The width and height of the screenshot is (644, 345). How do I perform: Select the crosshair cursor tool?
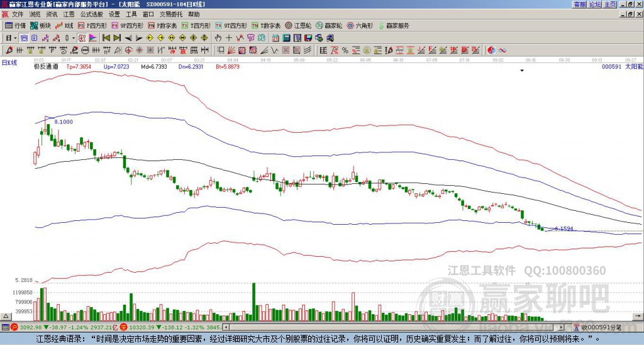(x=229, y=38)
